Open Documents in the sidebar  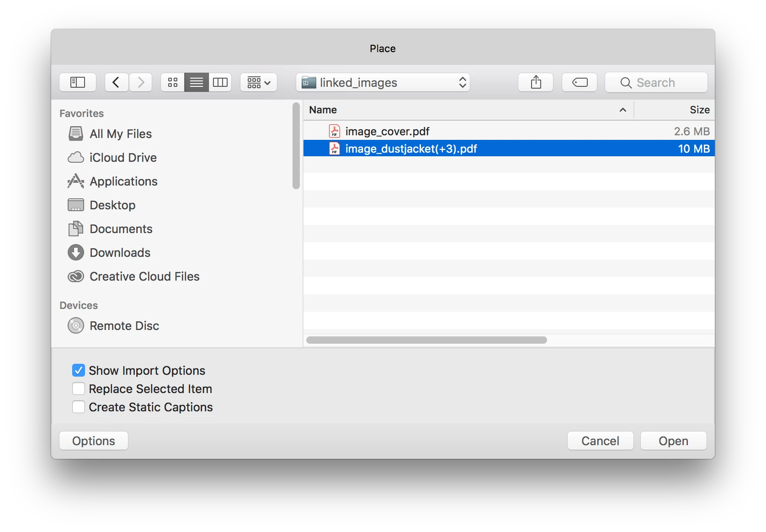121,229
